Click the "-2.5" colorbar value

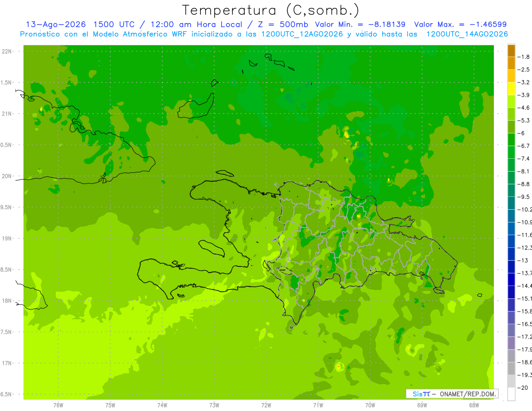(524, 70)
